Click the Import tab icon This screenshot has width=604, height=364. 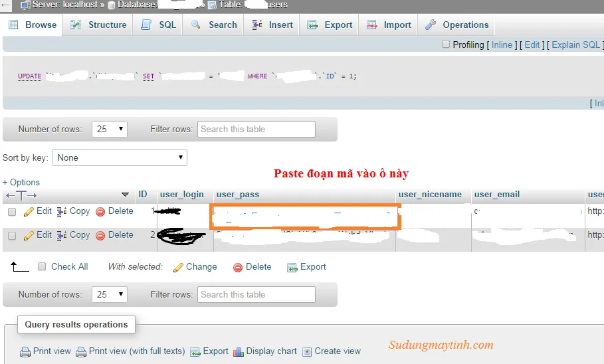tap(371, 25)
